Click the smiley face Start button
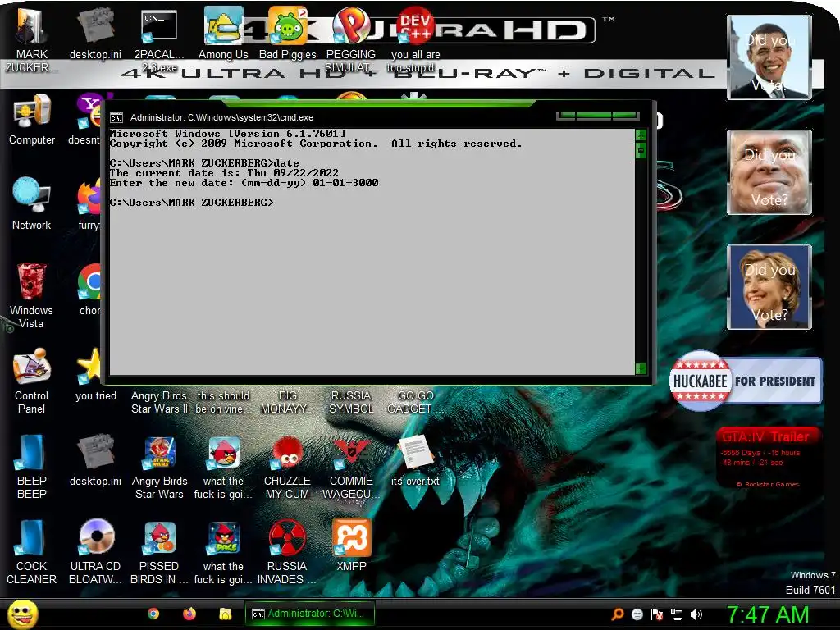 [x=22, y=614]
